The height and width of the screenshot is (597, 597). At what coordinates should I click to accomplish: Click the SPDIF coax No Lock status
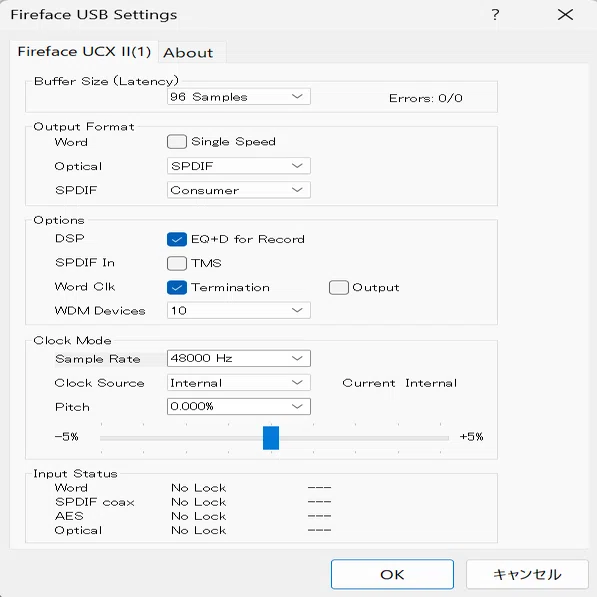point(199,502)
